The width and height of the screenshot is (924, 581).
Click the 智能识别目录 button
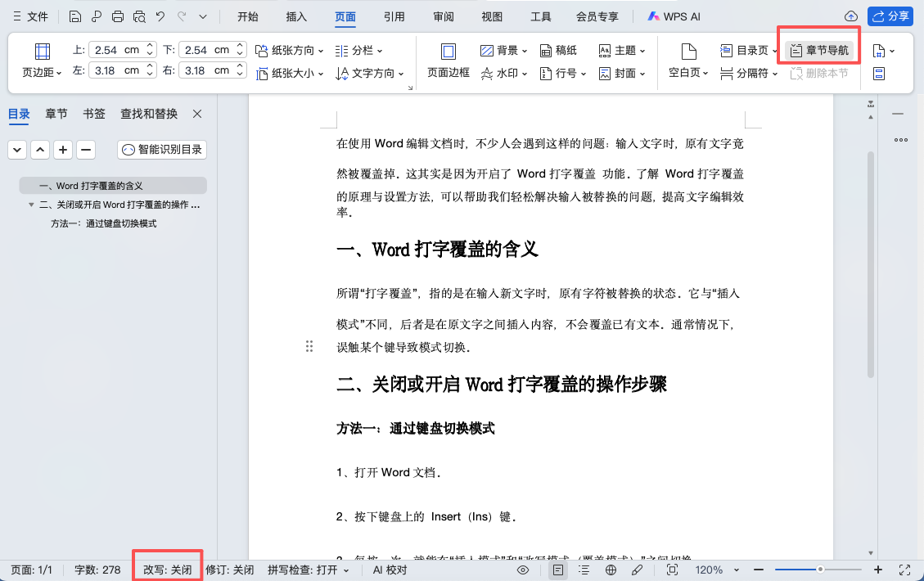tap(162, 150)
